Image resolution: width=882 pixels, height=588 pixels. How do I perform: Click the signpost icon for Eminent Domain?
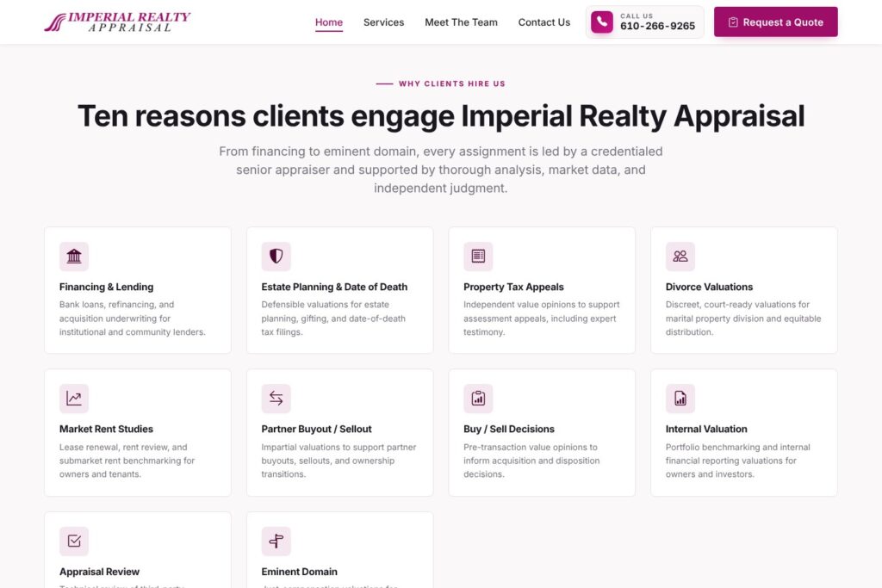[276, 541]
